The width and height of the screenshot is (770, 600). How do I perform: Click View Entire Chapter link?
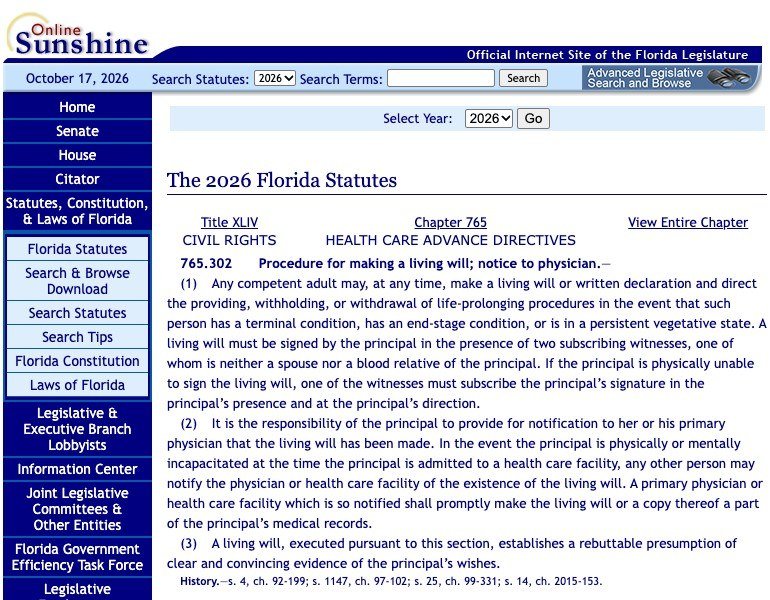click(688, 222)
